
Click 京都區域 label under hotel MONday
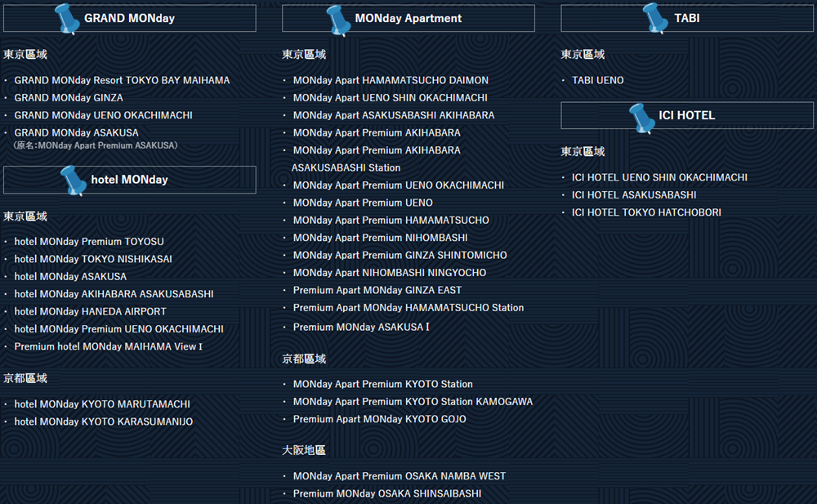click(25, 379)
